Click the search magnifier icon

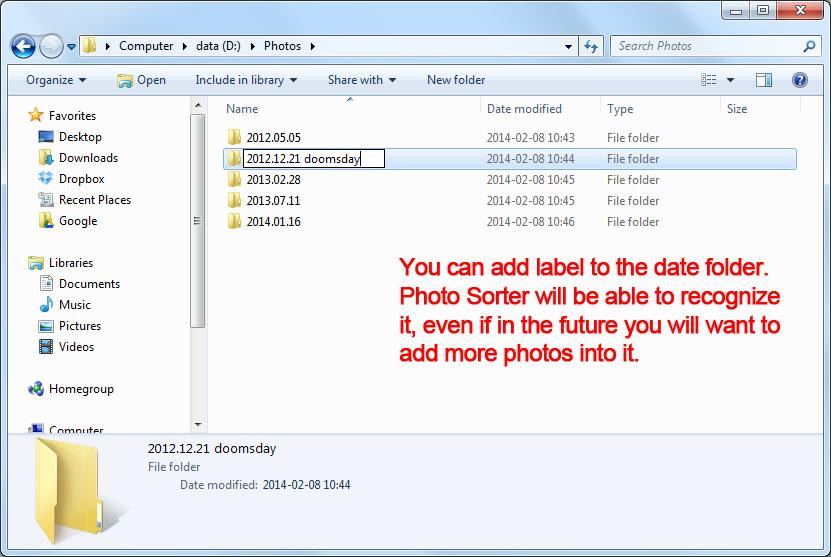coord(809,46)
